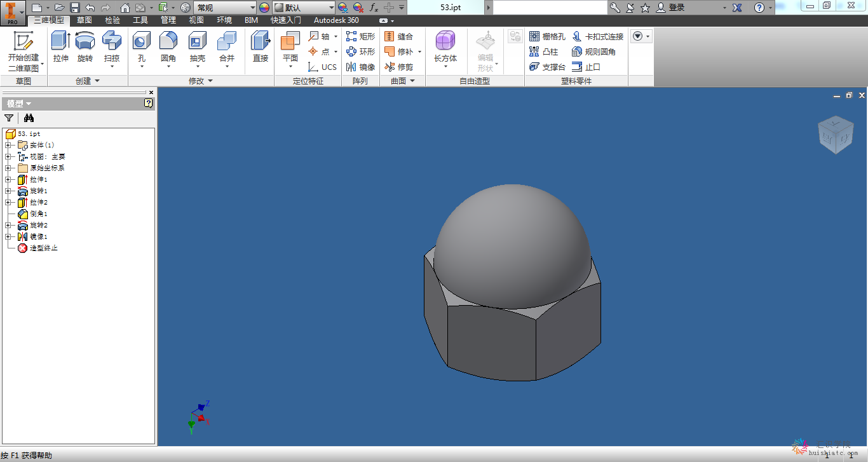The image size is (868, 462).
Task: Switch to the 视图 ribbon tab
Action: [196, 20]
